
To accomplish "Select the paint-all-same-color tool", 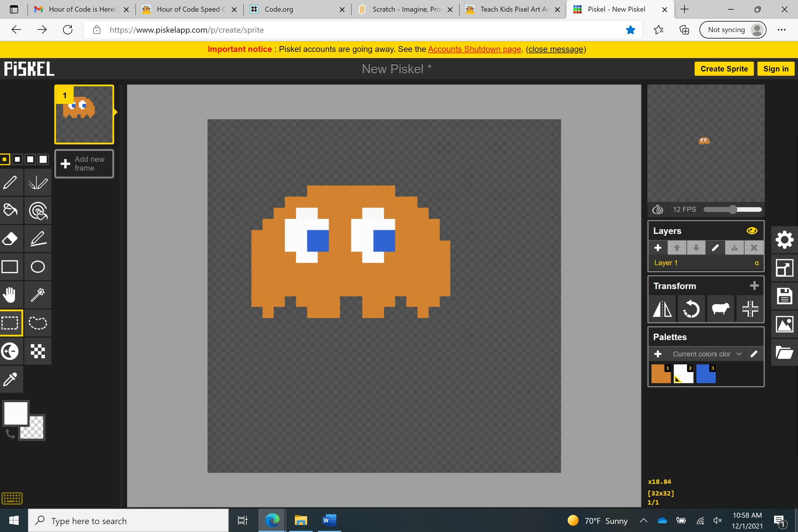I will click(x=38, y=210).
